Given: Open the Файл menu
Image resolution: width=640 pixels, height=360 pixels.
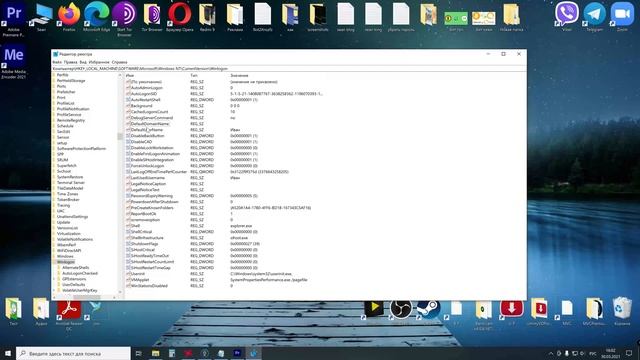Looking at the screenshot, I should coord(57,62).
